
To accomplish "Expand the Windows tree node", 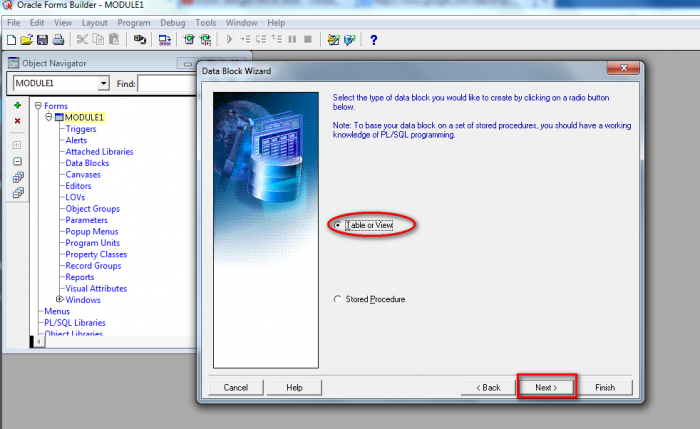I will (x=59, y=299).
